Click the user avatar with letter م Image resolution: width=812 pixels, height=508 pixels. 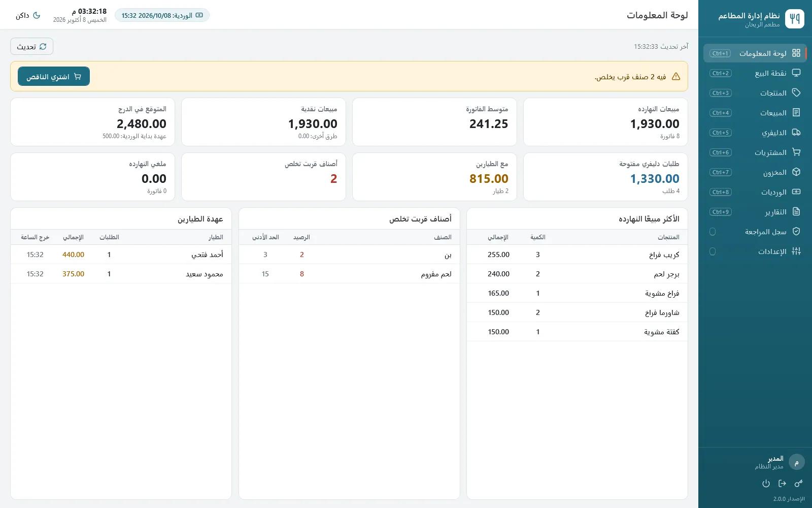click(x=796, y=462)
